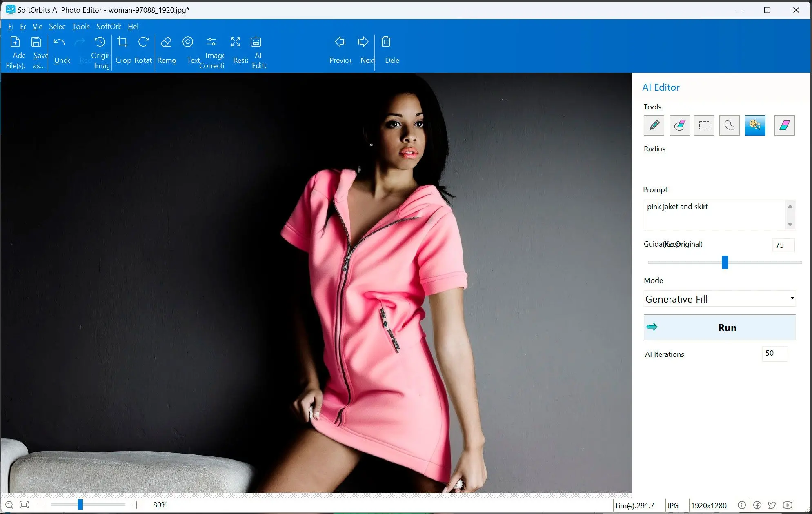Click the Remove tool in toolbar
This screenshot has height=514, width=812.
pyautogui.click(x=166, y=50)
